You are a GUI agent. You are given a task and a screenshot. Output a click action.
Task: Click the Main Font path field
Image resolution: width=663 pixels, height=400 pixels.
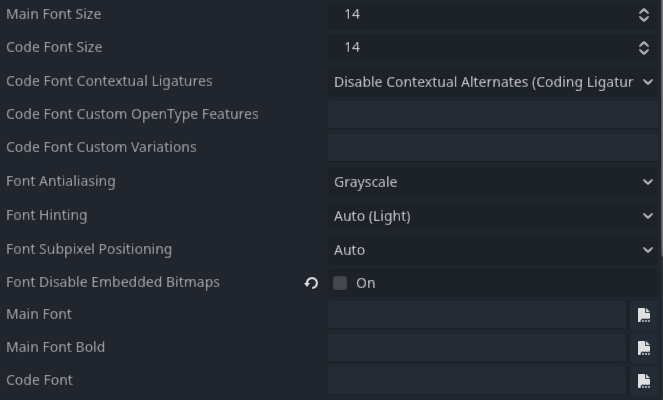pyautogui.click(x=477, y=315)
